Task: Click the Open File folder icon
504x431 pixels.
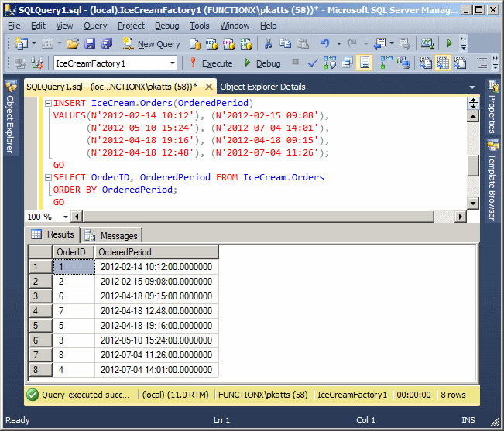Action: tap(73, 43)
